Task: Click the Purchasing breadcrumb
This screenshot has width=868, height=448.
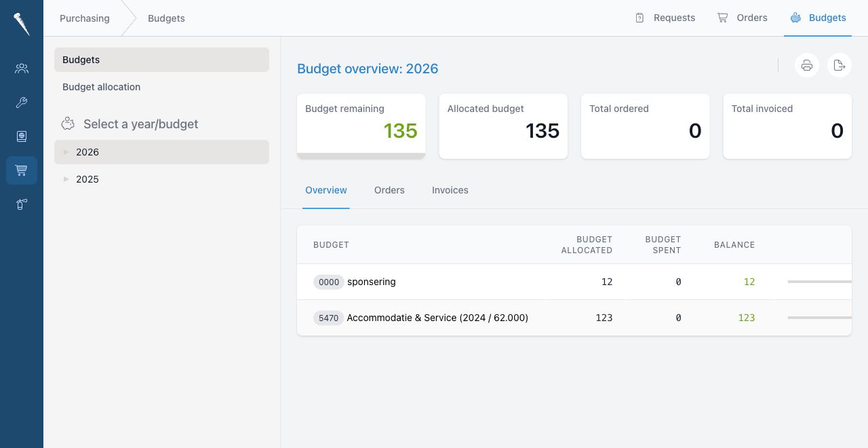Action: [85, 18]
